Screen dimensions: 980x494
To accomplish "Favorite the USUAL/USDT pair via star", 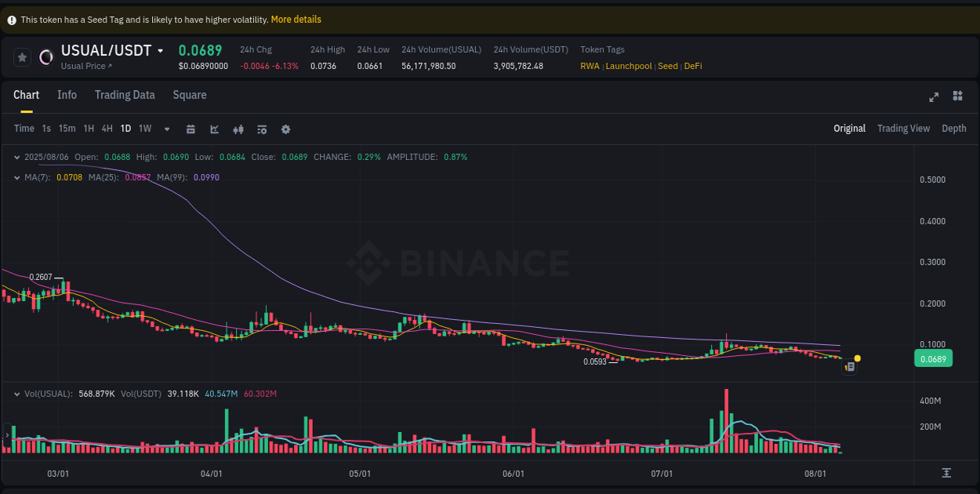I will tap(22, 56).
